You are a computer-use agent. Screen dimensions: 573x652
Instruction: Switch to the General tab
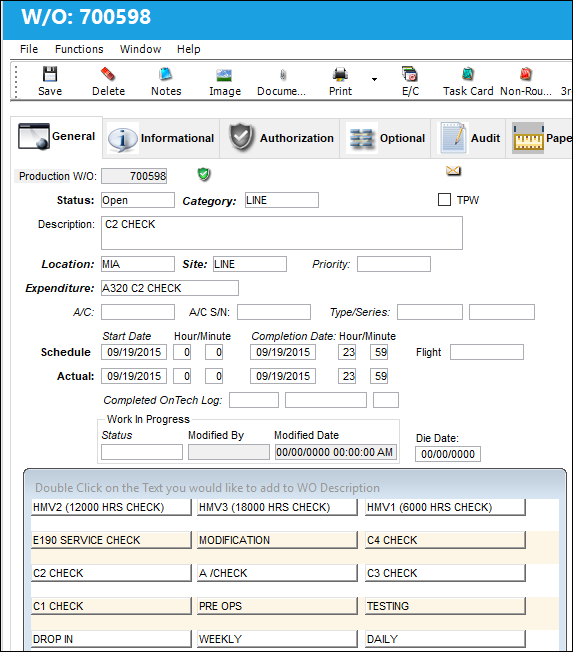coord(57,136)
